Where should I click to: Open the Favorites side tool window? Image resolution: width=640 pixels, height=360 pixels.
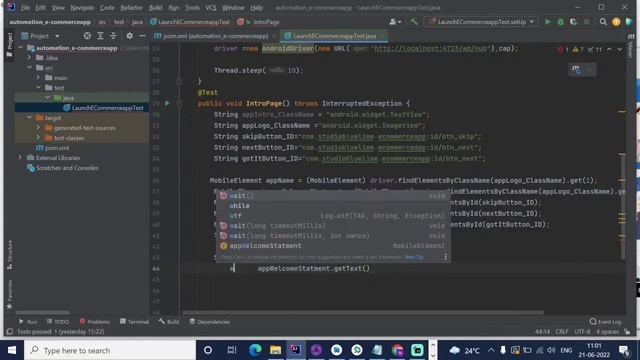(9, 295)
